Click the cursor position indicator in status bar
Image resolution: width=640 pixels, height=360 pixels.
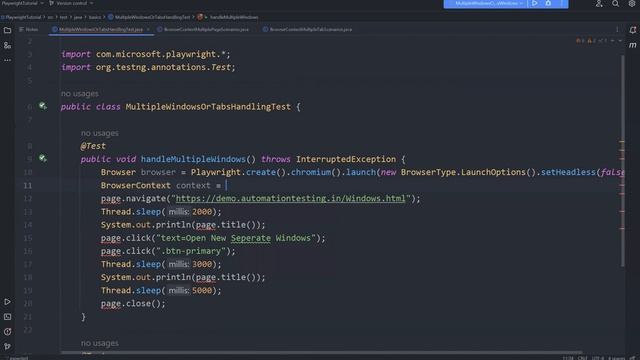click(568, 358)
